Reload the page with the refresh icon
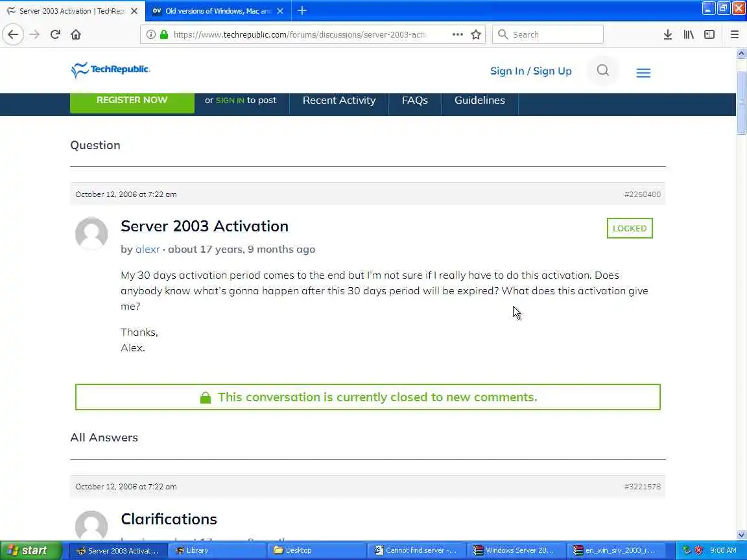This screenshot has height=560, width=747. [x=55, y=34]
